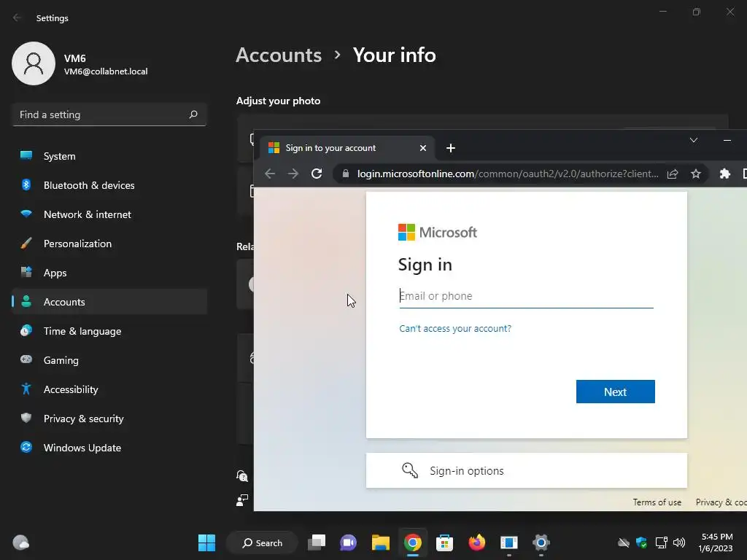Viewport: 747px width, 560px height.
Task: Click the taskbar Search box
Action: (262, 542)
